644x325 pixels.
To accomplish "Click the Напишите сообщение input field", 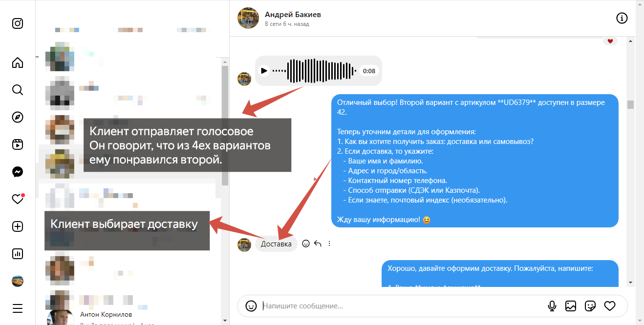I will (401, 306).
